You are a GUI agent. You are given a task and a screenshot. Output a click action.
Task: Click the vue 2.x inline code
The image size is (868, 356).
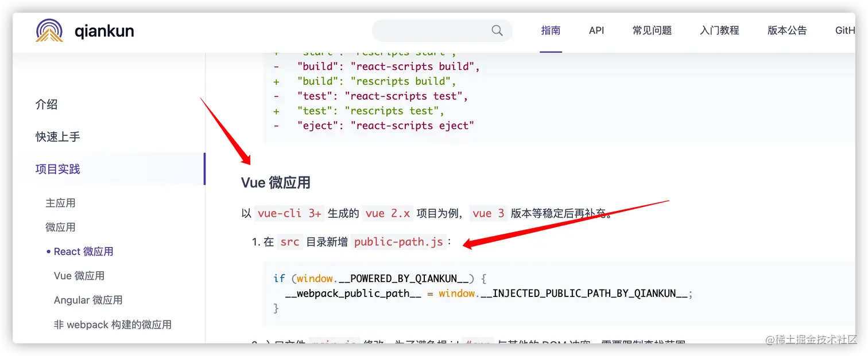387,213
